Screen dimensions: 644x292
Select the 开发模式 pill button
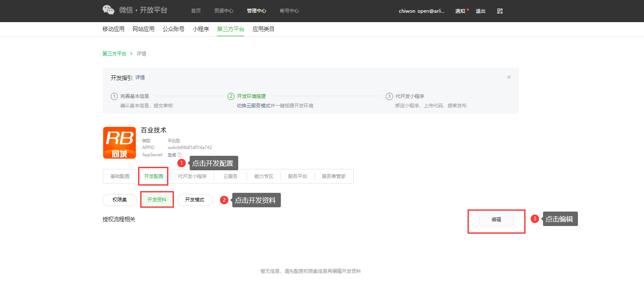click(194, 200)
